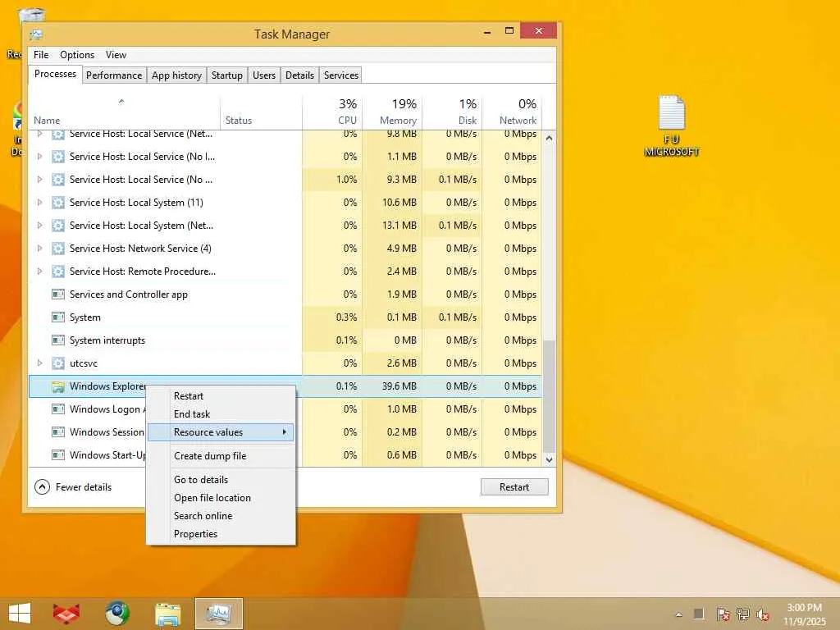Sort by the Disk column header
Screen dimensions: 840x630
(x=452, y=112)
